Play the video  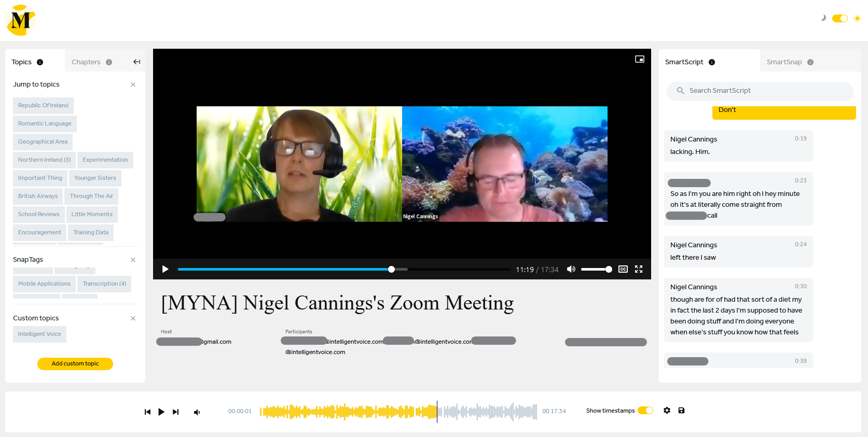[x=165, y=269]
